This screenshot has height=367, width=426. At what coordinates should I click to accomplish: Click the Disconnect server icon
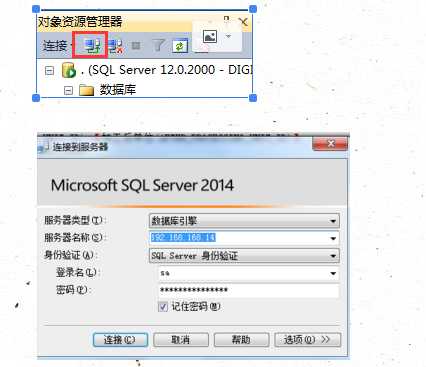tap(116, 46)
